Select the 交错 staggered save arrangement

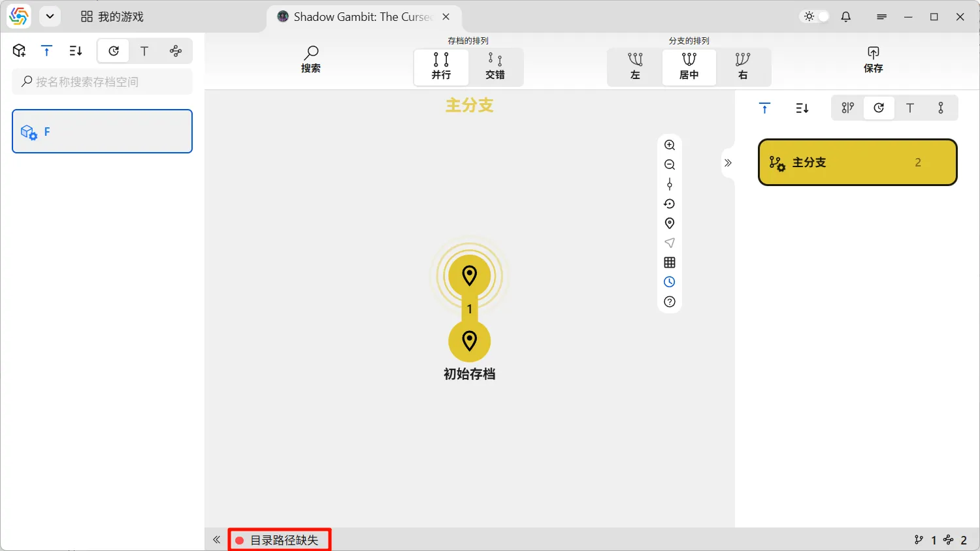pos(495,67)
